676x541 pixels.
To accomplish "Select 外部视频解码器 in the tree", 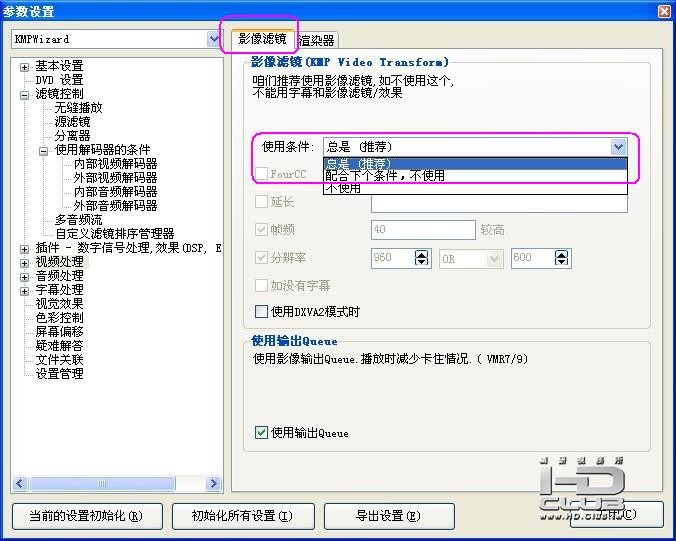I will pos(116,178).
